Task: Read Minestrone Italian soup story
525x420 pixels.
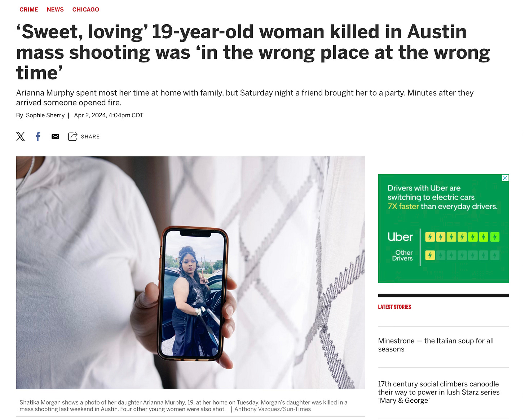Action: [x=436, y=345]
